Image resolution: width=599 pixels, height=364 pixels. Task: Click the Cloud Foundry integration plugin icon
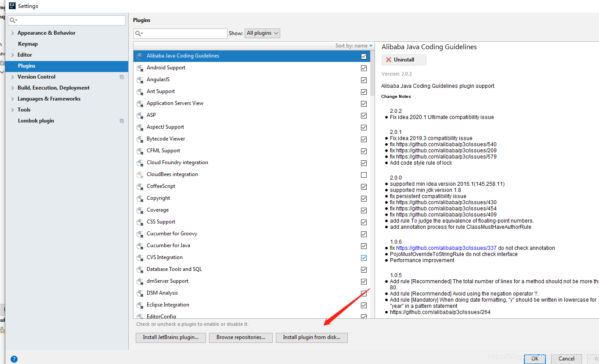pos(140,163)
